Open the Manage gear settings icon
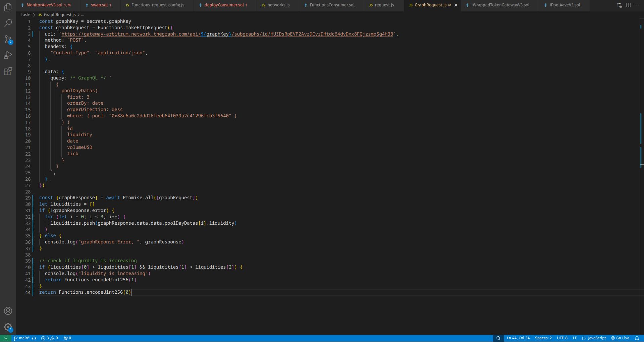The image size is (644, 342). pos(8,327)
